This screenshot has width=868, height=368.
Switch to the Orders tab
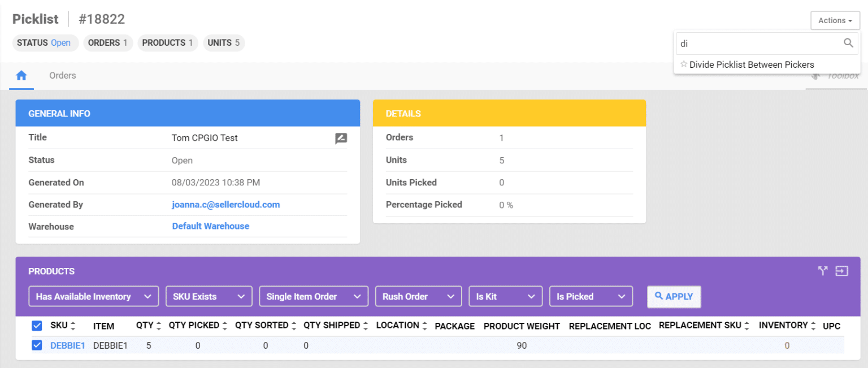(62, 75)
